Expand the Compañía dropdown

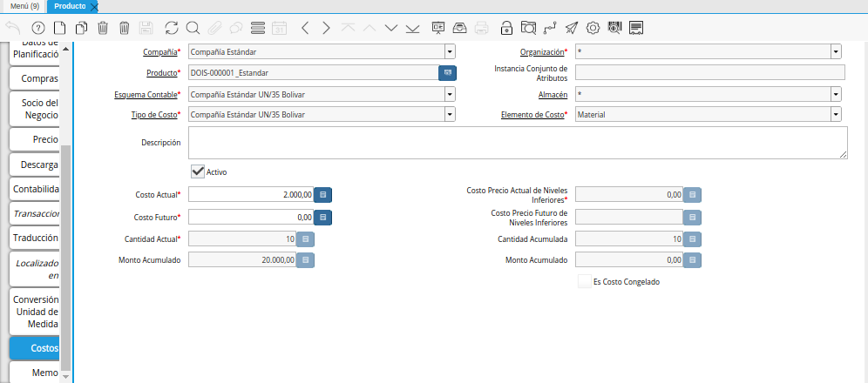point(450,51)
